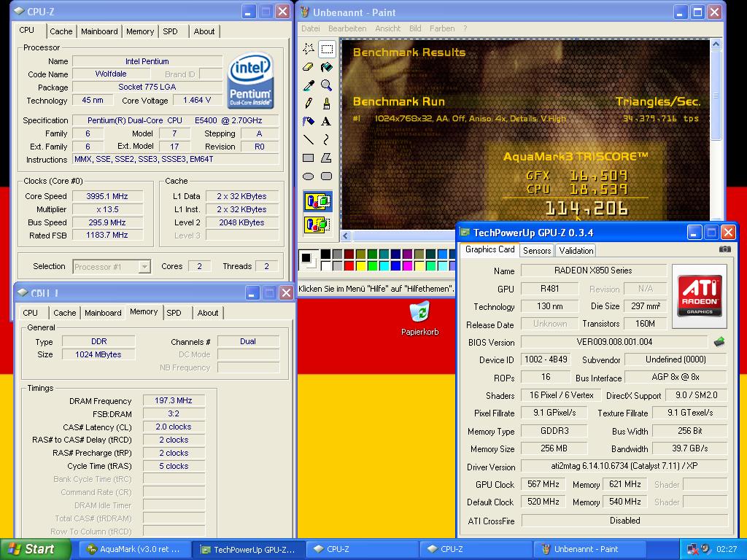Open the ? help menu in Paint
747x560 pixels.
click(465, 28)
